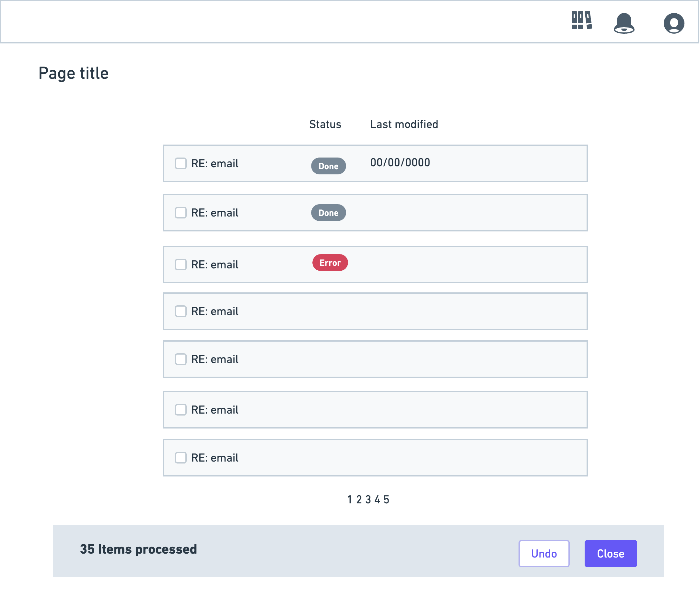700x599 pixels.
Task: Navigate to page 4
Action: [x=377, y=500]
